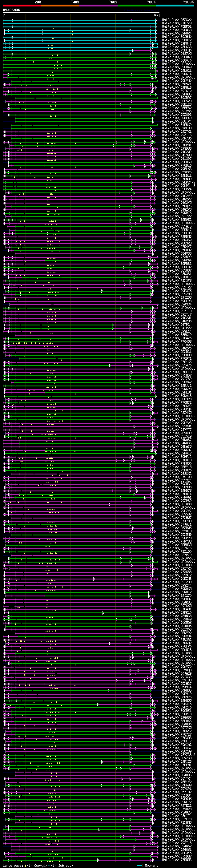Select the UniRef100_C5YSP1 label
This screenshot has width=197, height=868.
[x=177, y=789]
